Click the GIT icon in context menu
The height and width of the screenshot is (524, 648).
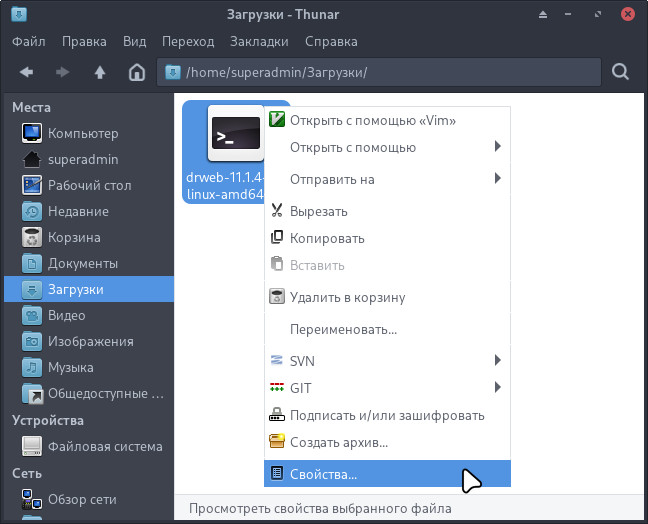(277, 387)
